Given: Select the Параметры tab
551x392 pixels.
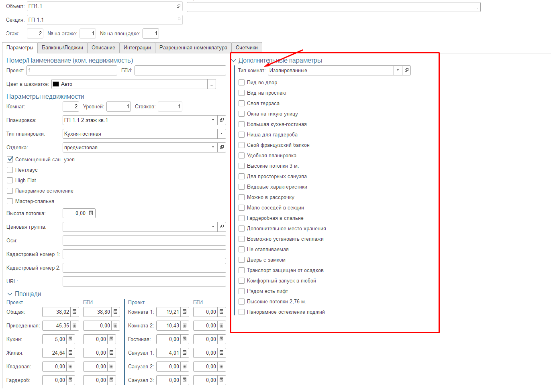Looking at the screenshot, I should point(20,47).
